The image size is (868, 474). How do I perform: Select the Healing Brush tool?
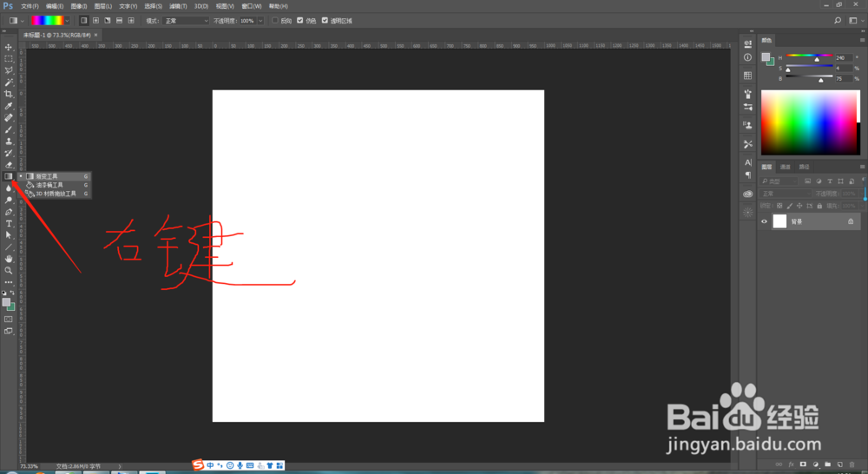point(9,117)
